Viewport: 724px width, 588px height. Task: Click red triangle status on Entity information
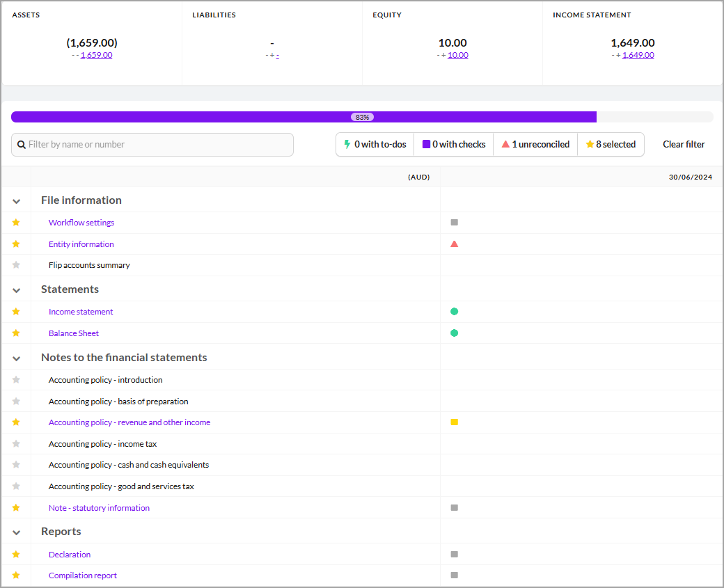point(454,244)
